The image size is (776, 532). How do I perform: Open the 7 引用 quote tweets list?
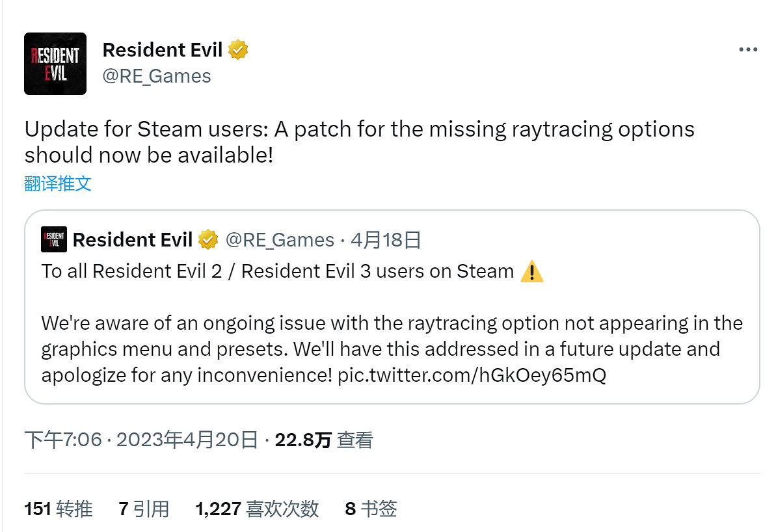pyautogui.click(x=144, y=509)
